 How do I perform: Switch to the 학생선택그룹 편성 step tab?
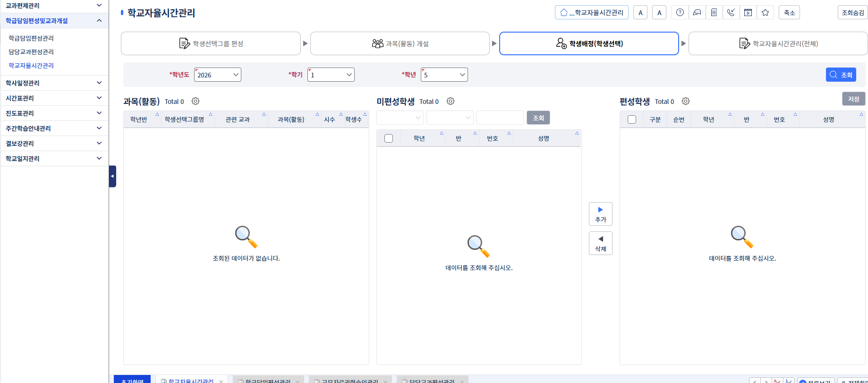tap(211, 43)
